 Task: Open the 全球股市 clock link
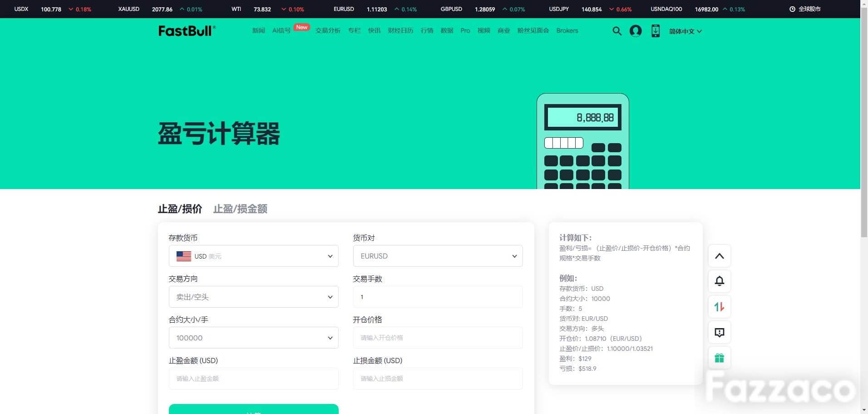click(805, 9)
